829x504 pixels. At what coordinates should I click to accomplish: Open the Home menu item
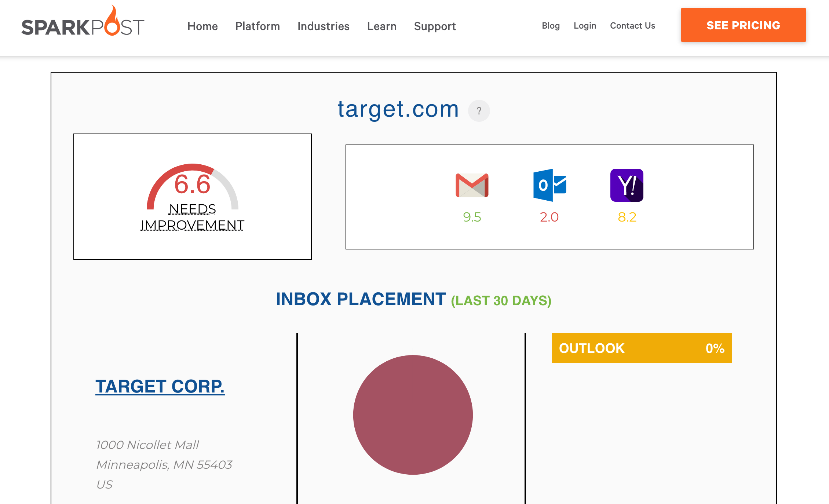point(202,26)
